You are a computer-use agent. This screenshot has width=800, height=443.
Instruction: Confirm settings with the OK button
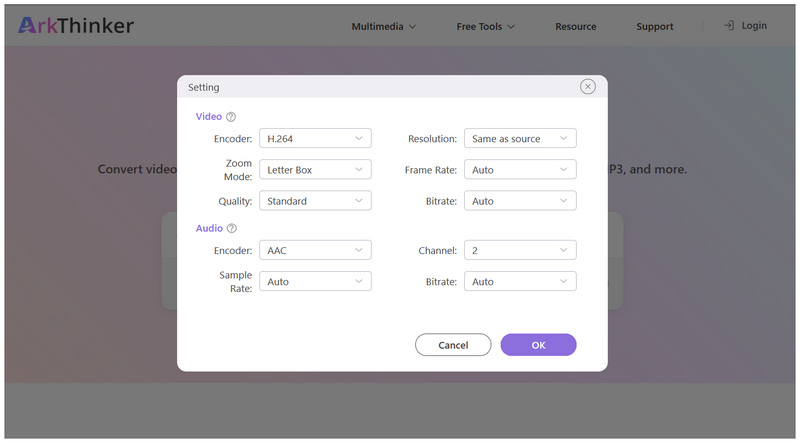pos(538,345)
